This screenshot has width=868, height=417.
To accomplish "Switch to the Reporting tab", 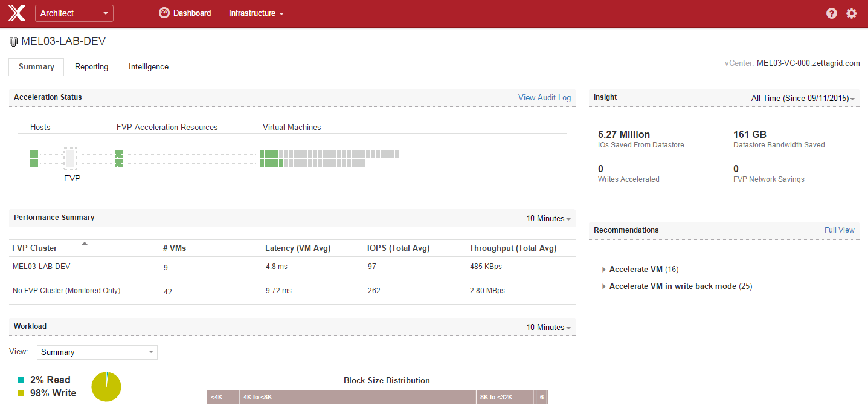I will coord(92,67).
